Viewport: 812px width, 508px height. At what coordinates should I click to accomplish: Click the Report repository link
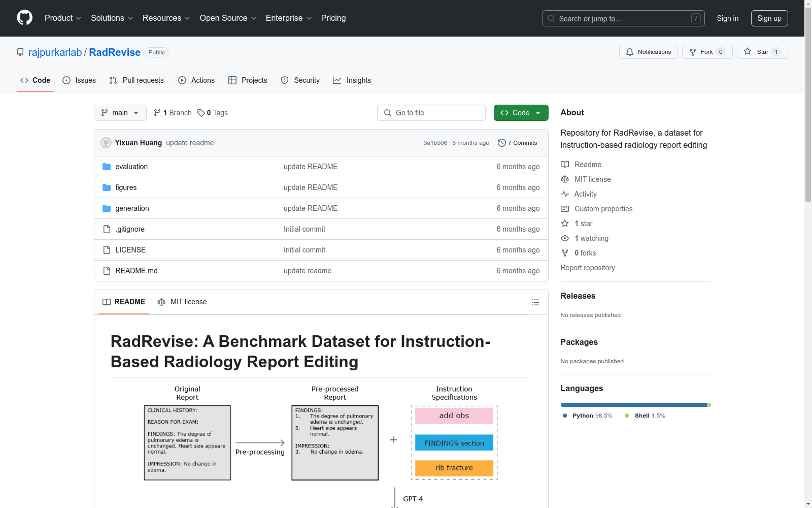(x=588, y=268)
